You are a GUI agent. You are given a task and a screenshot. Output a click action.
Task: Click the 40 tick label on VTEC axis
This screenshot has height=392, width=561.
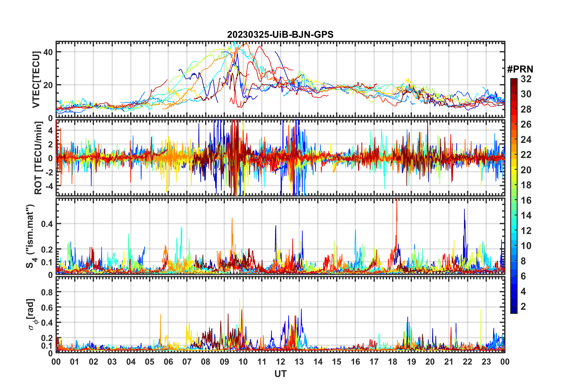point(48,52)
